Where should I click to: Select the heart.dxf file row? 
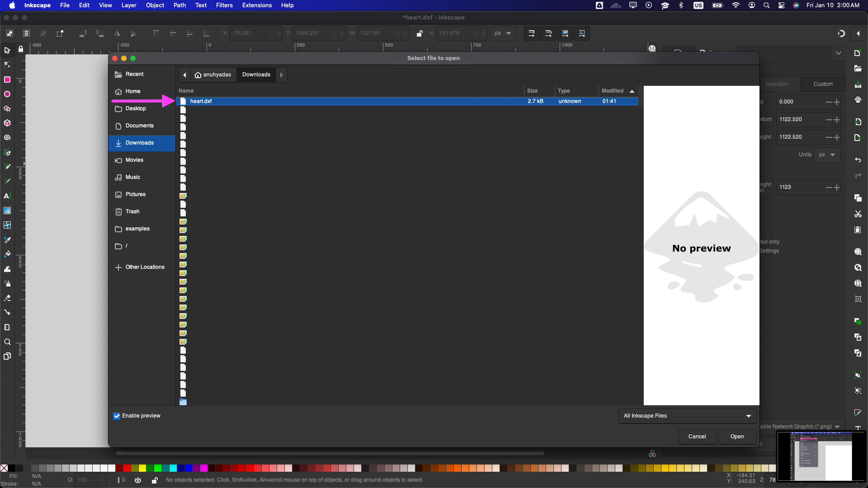pos(408,101)
